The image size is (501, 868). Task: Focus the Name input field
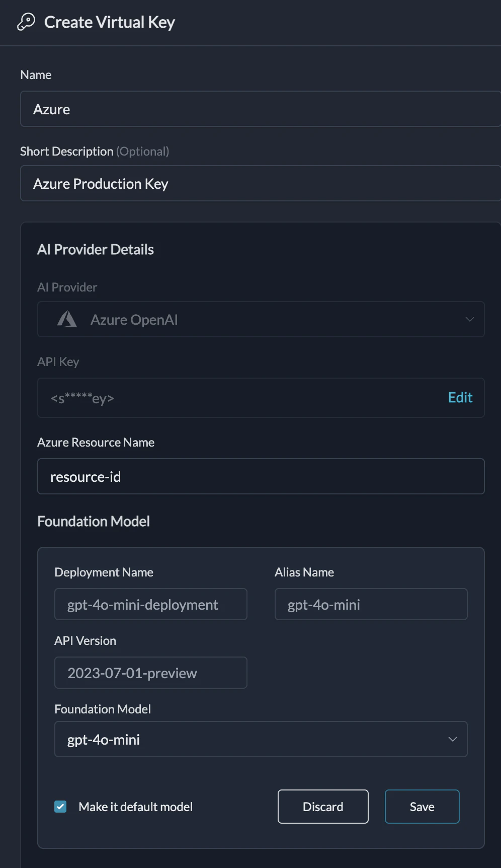coord(260,109)
